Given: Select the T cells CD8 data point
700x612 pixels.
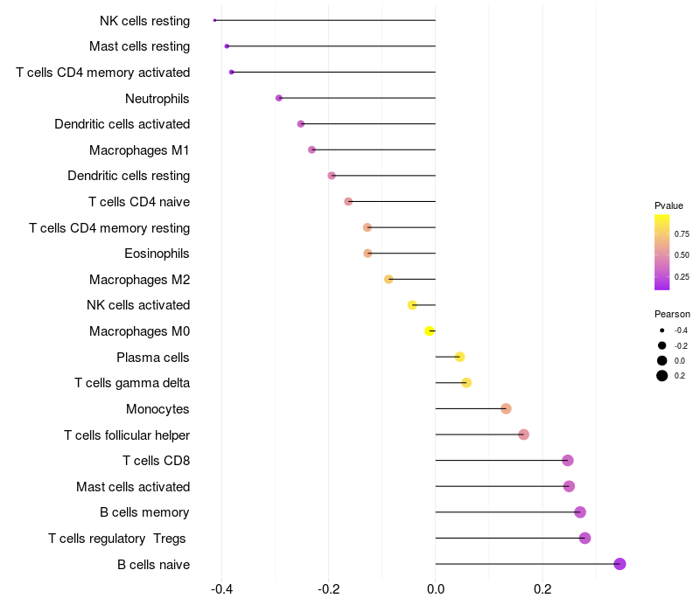Looking at the screenshot, I should tap(568, 461).
